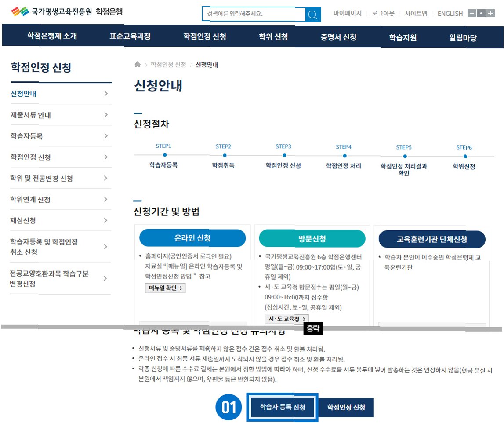The image size is (504, 434).
Task: Increase font size with plus icon
Action: (x=490, y=13)
